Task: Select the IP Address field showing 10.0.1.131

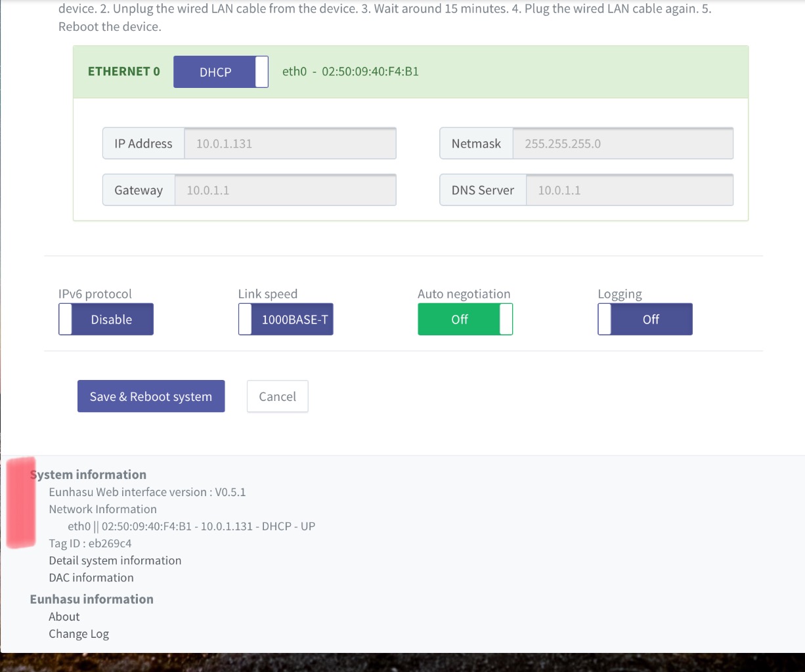Action: 290,144
